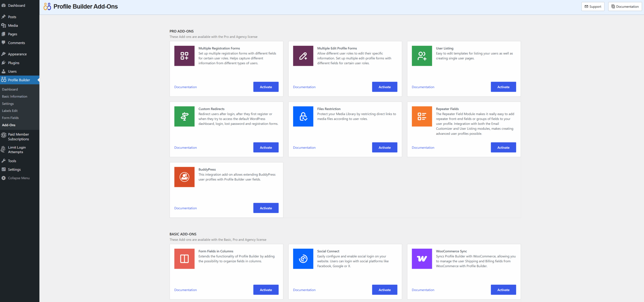The width and height of the screenshot is (644, 302).
Task: Open the Media section from the sidebar
Action: [x=13, y=25]
